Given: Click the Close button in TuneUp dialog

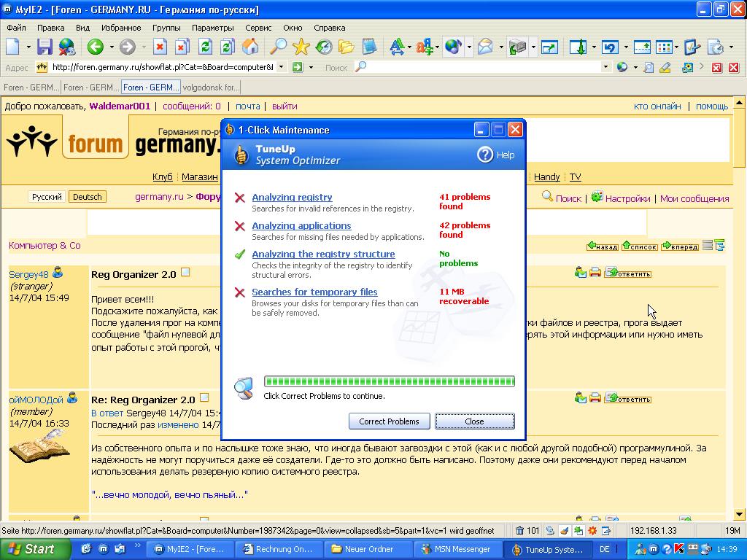Looking at the screenshot, I should coord(474,421).
